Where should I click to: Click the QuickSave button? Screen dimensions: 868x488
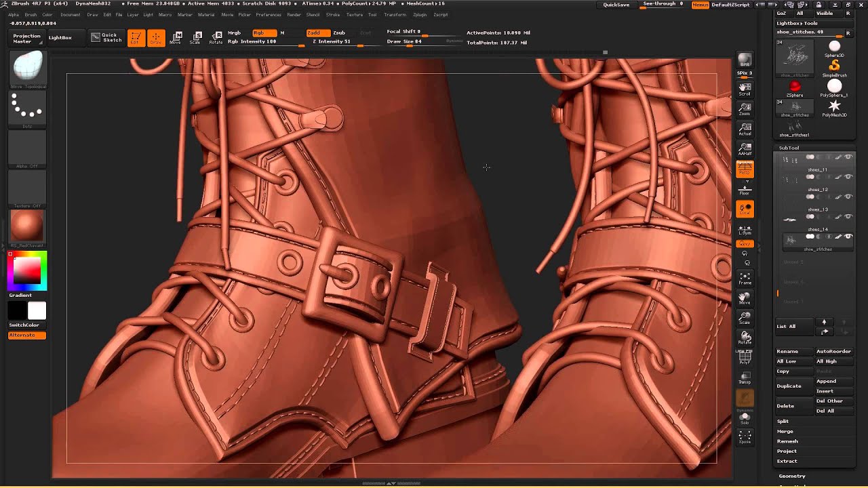click(616, 5)
